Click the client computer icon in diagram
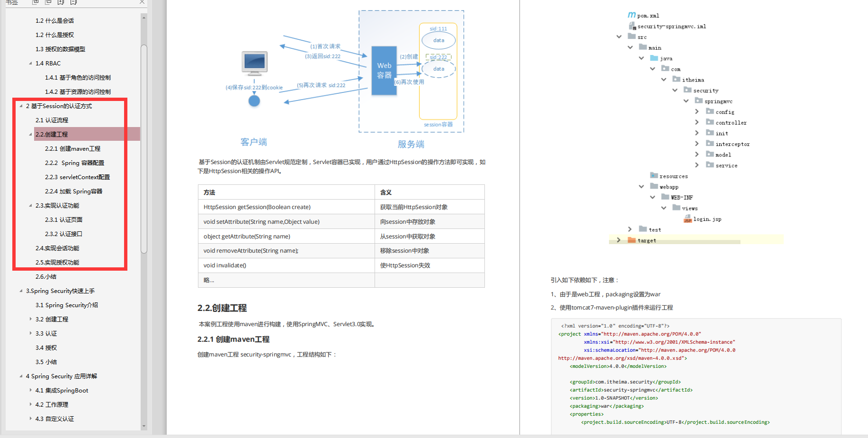The height and width of the screenshot is (438, 868). click(254, 64)
